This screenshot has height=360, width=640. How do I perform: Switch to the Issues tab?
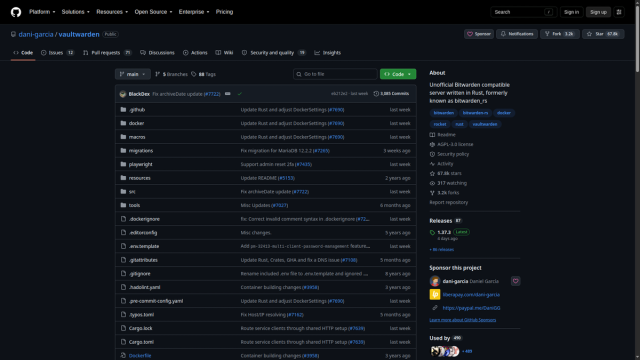58,53
